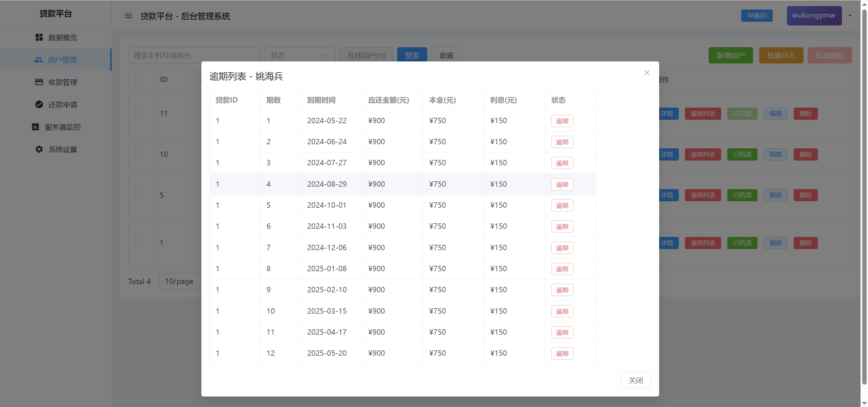The image size is (868, 407).
Task: Open the wukongymw account dropdown arrow
Action: [850, 16]
